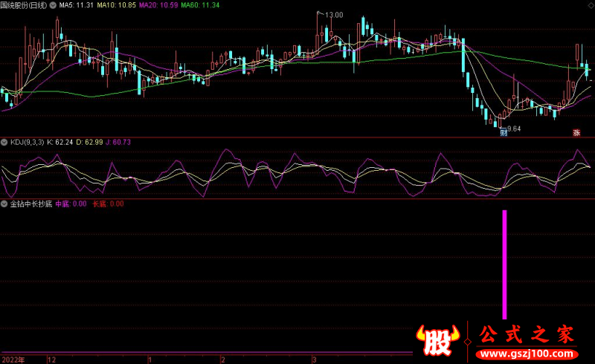Expand the dropdown arrow beside the 日线 stock title
The width and height of the screenshot is (595, 364).
pos(53,4)
